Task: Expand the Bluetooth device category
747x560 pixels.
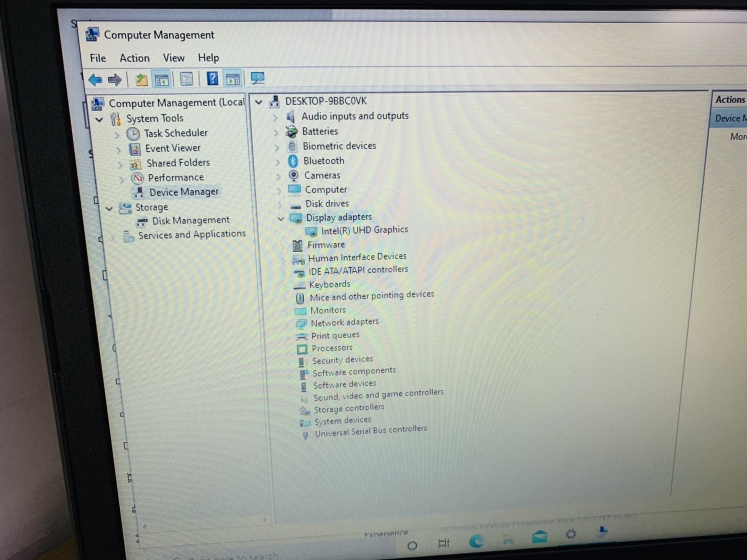Action: pyautogui.click(x=277, y=162)
